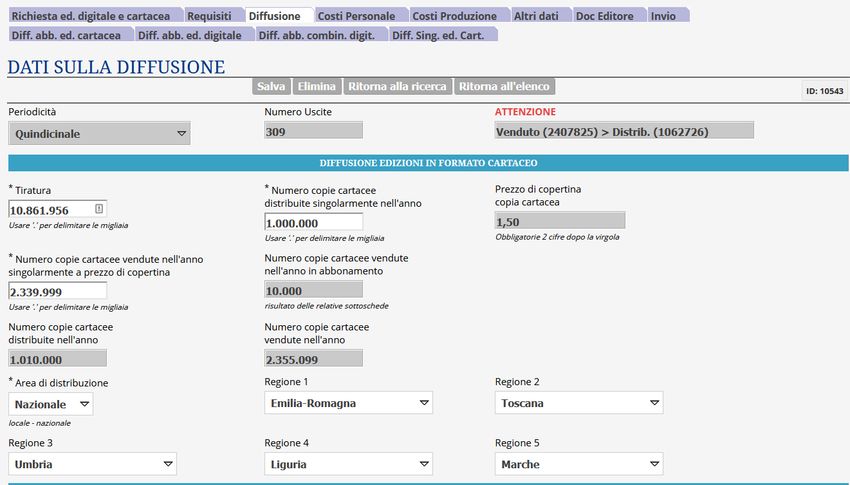Click the icon inside the Tiratura field

click(x=99, y=209)
